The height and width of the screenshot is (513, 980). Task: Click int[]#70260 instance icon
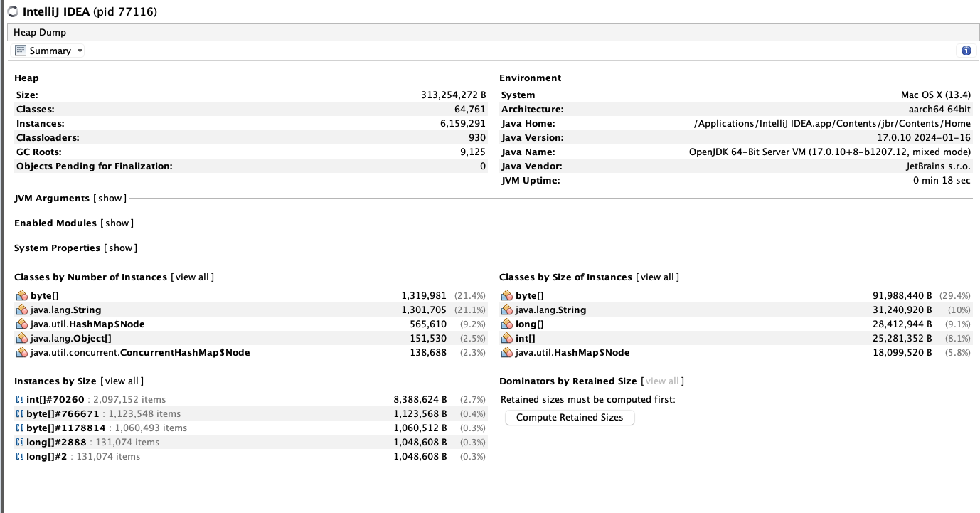coord(20,399)
